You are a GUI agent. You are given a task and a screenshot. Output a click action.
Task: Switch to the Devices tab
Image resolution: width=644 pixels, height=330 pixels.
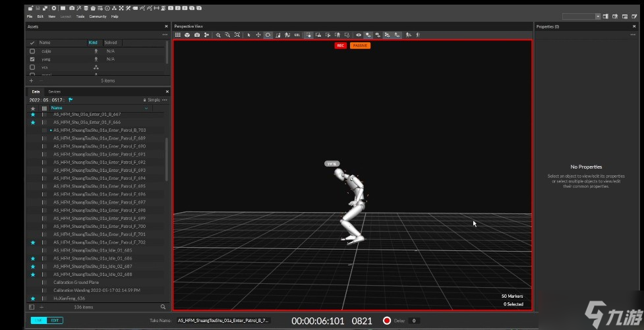[x=54, y=92]
